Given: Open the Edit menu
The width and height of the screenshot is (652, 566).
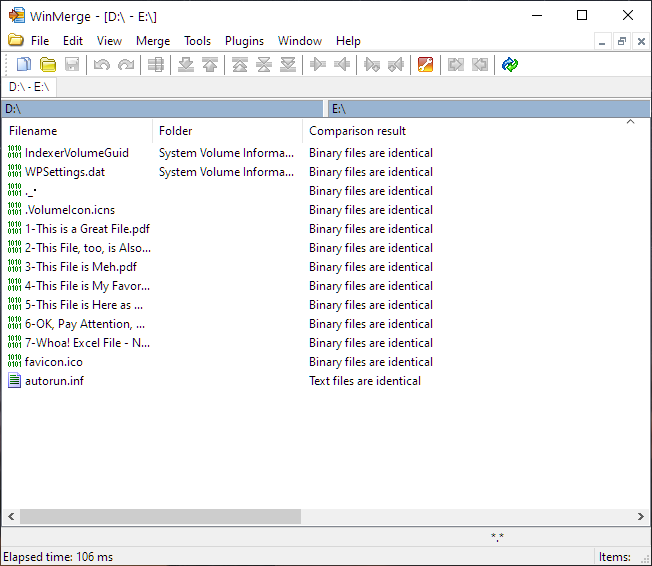Looking at the screenshot, I should coord(73,41).
